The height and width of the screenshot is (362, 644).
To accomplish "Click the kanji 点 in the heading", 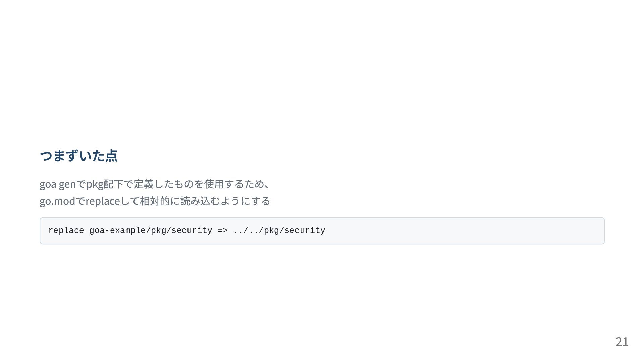I will coord(111,156).
